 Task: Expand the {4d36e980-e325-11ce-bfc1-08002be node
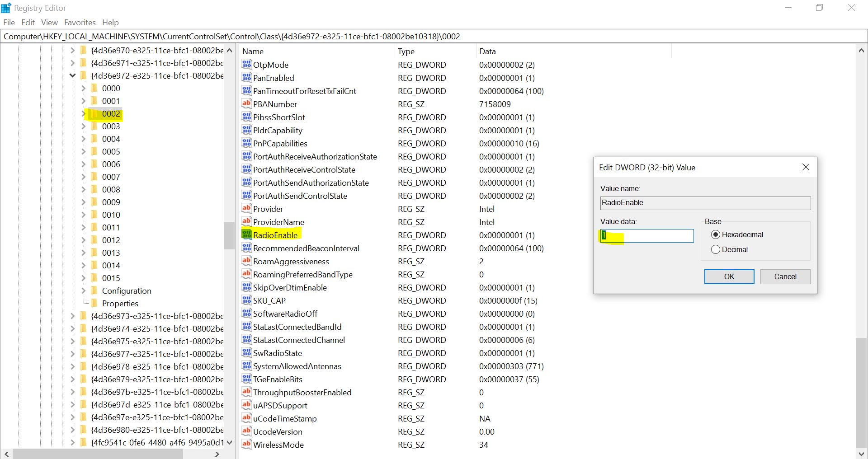pyautogui.click(x=72, y=430)
